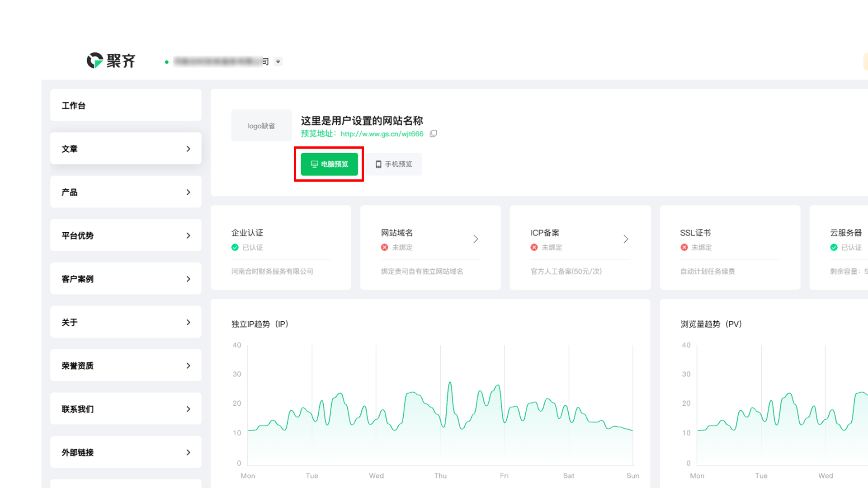Expand the 联系我们 chevron arrow
Viewport: 868px width, 488px height.
click(x=189, y=409)
